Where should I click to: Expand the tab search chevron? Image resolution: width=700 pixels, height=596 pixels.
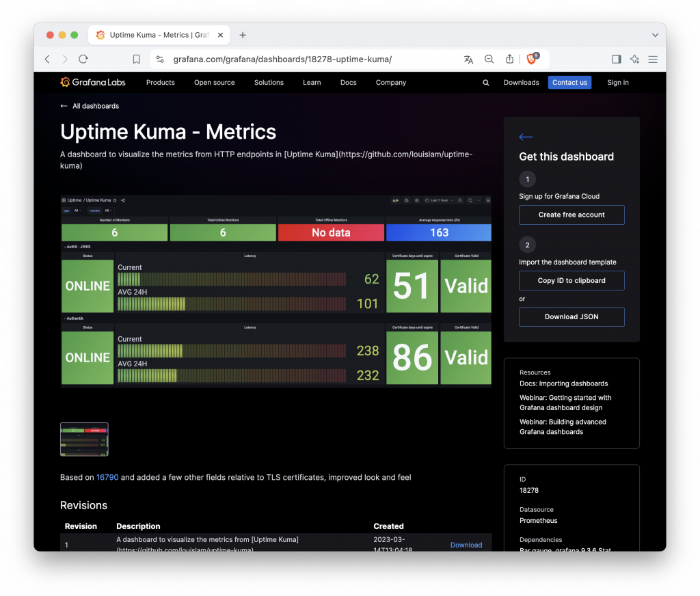655,35
